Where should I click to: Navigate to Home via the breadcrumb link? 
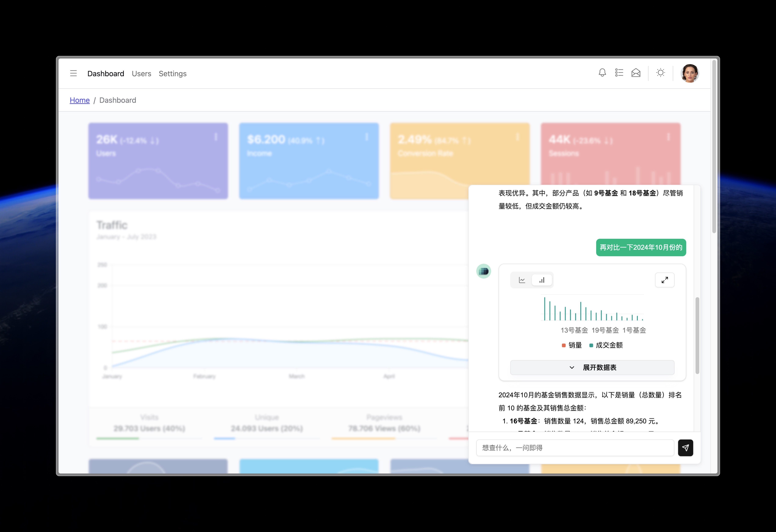79,100
